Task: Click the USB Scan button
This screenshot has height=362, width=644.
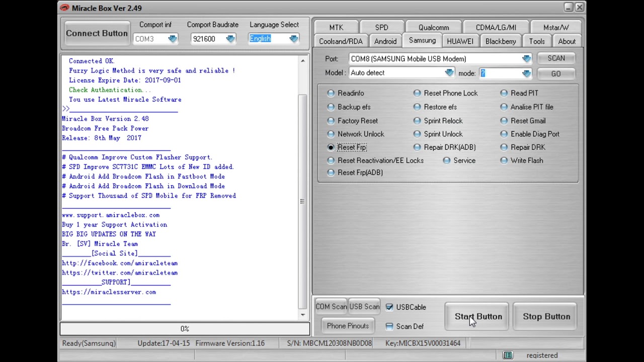Action: 364,307
